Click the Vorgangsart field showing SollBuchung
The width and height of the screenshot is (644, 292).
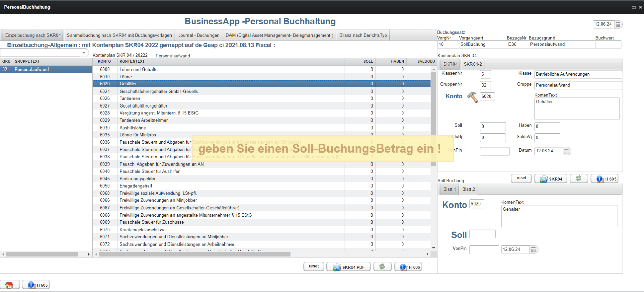[483, 45]
